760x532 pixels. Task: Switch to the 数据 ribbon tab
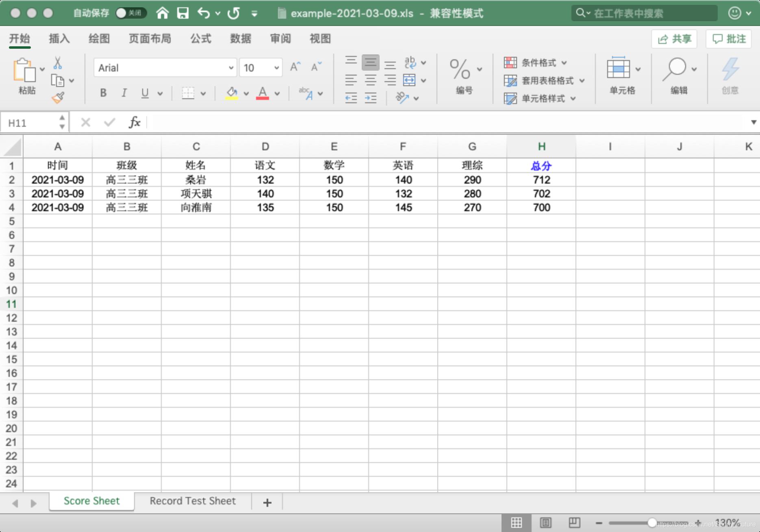[x=241, y=39]
